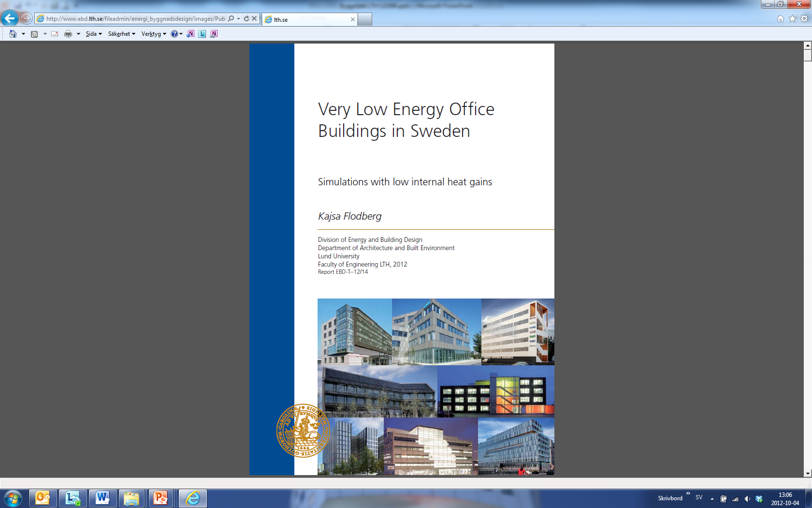Click the network signal tray icon
This screenshot has width=812, height=508.
(x=735, y=499)
